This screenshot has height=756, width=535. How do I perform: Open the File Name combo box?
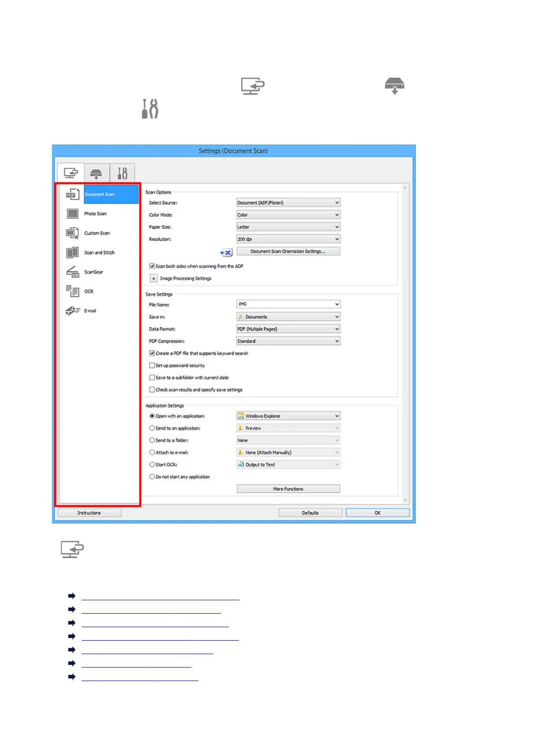click(288, 304)
